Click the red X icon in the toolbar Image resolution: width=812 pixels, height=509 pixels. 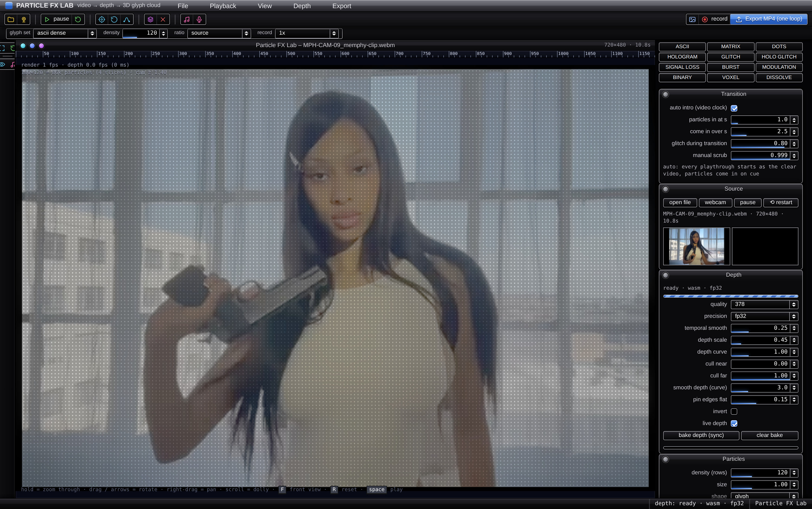(x=163, y=19)
